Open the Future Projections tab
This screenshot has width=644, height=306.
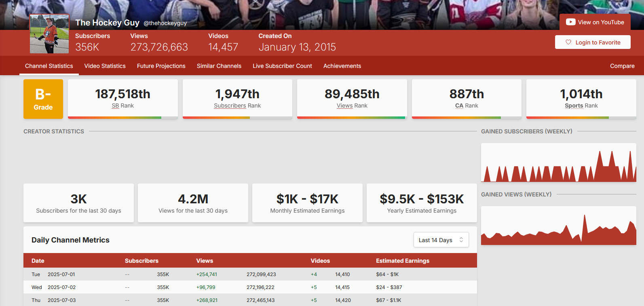click(x=161, y=66)
